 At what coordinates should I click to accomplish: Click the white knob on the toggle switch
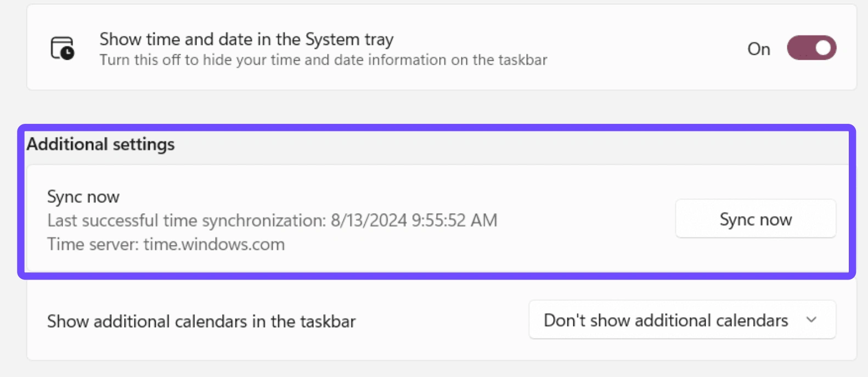click(822, 48)
